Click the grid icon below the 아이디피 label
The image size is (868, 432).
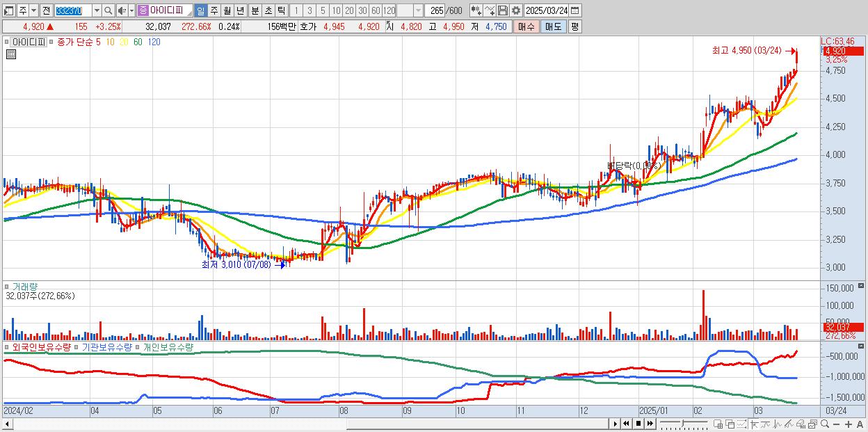[11, 54]
